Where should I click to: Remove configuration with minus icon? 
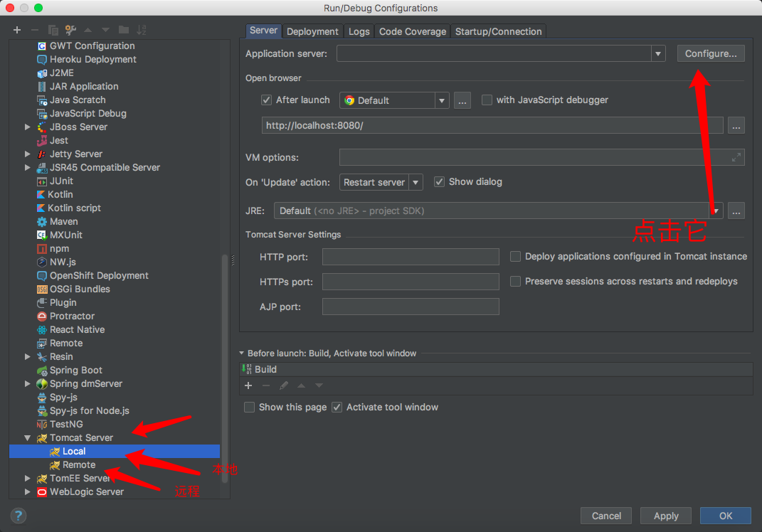click(x=34, y=30)
